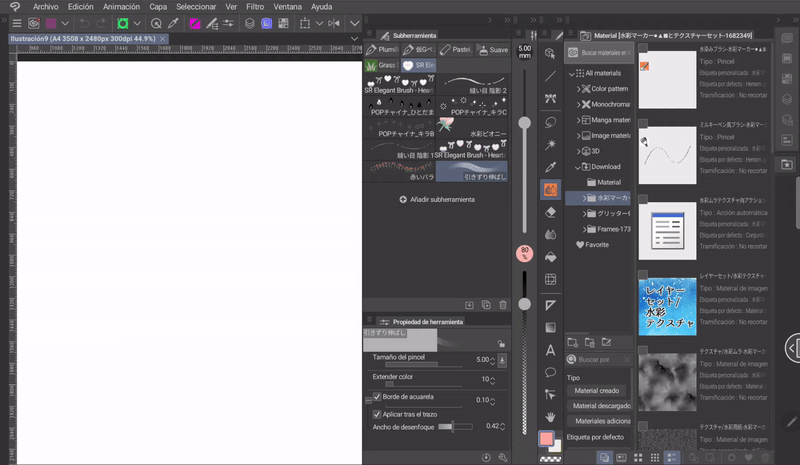Click the green Clear icon in command bar

[122, 23]
